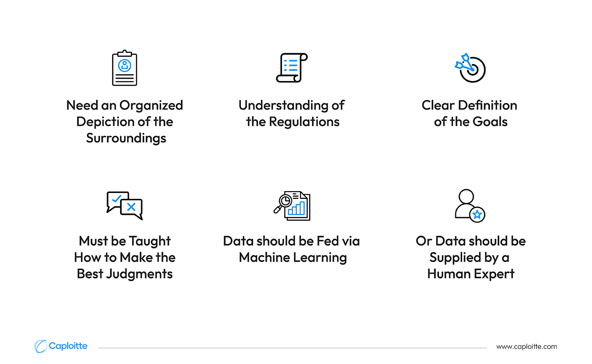Click the footer horizontal divider line
The width and height of the screenshot is (592, 364).
pyautogui.click(x=292, y=348)
